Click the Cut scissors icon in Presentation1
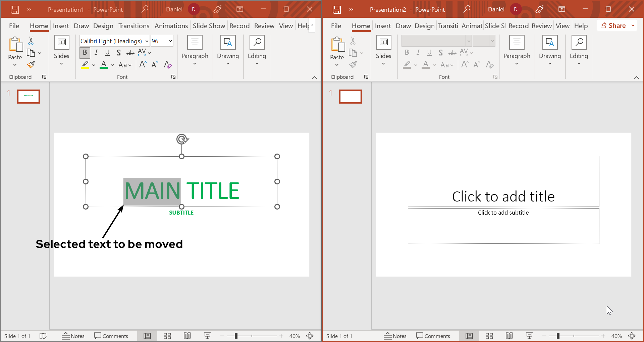 [x=31, y=41]
